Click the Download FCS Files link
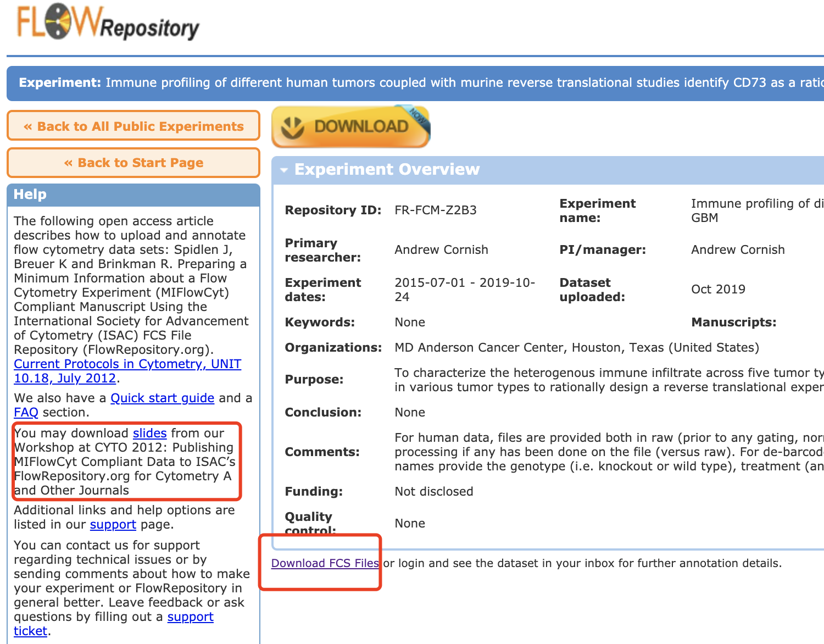 325,563
